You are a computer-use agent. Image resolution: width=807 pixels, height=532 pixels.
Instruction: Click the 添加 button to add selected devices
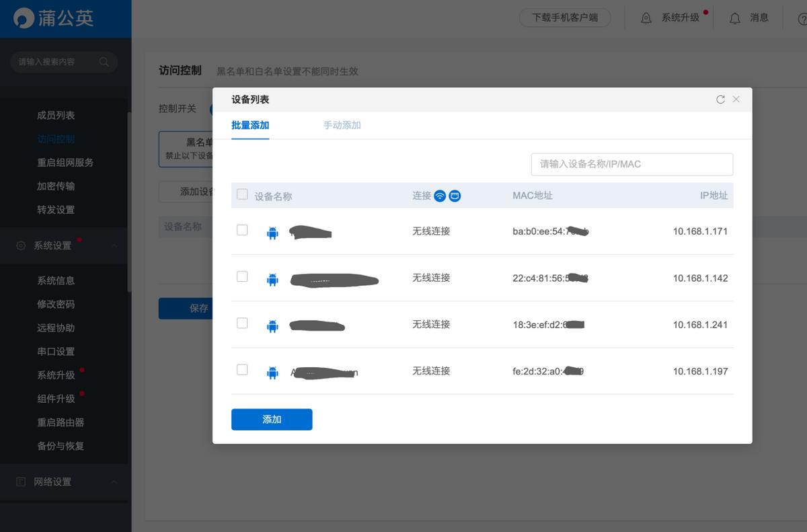point(272,419)
